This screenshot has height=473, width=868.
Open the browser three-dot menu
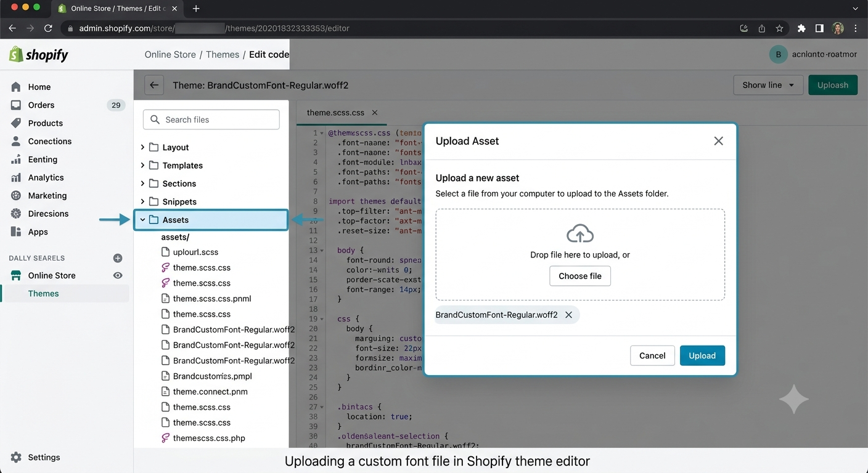pos(856,28)
